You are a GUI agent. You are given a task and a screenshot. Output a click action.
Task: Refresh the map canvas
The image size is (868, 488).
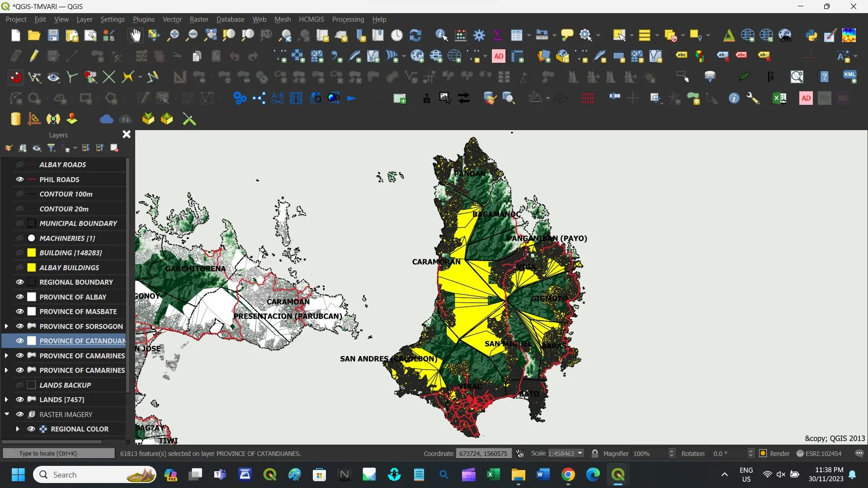pyautogui.click(x=415, y=35)
